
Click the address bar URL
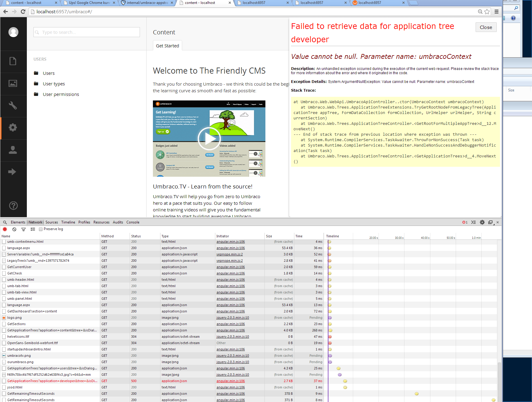coord(64,11)
